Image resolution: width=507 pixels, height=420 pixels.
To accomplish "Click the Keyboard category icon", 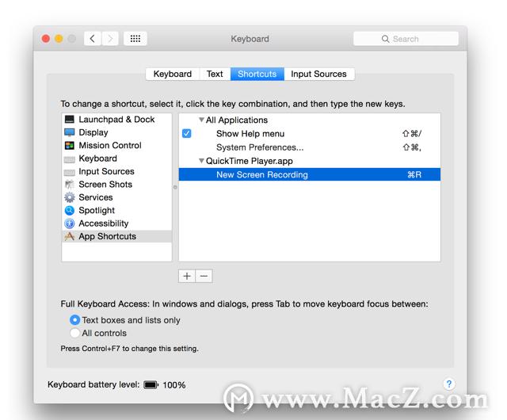I will [69, 159].
